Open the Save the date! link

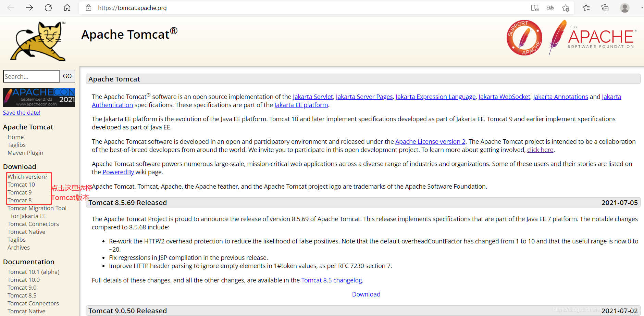point(22,113)
